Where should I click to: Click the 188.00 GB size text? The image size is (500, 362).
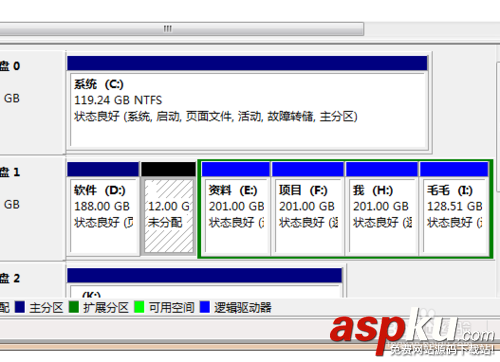(x=102, y=206)
